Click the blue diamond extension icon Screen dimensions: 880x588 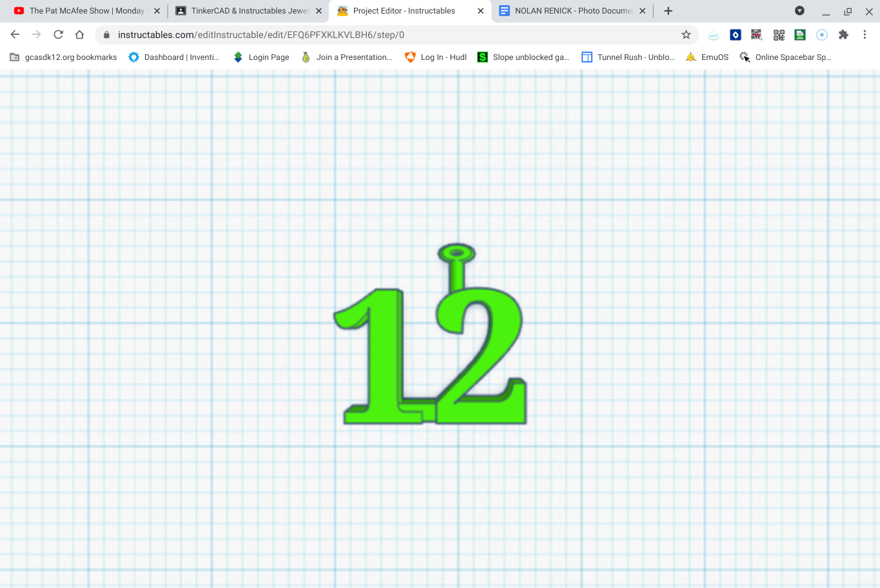[735, 35]
